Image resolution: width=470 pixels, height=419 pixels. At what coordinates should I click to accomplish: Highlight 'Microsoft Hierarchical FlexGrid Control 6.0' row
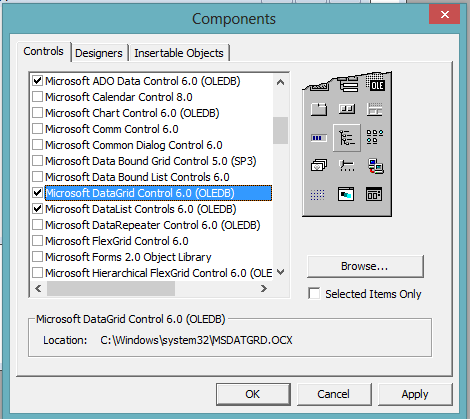click(x=159, y=273)
